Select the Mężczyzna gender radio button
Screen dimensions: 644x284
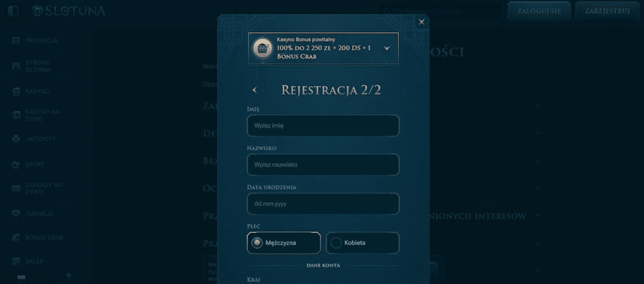[257, 243]
